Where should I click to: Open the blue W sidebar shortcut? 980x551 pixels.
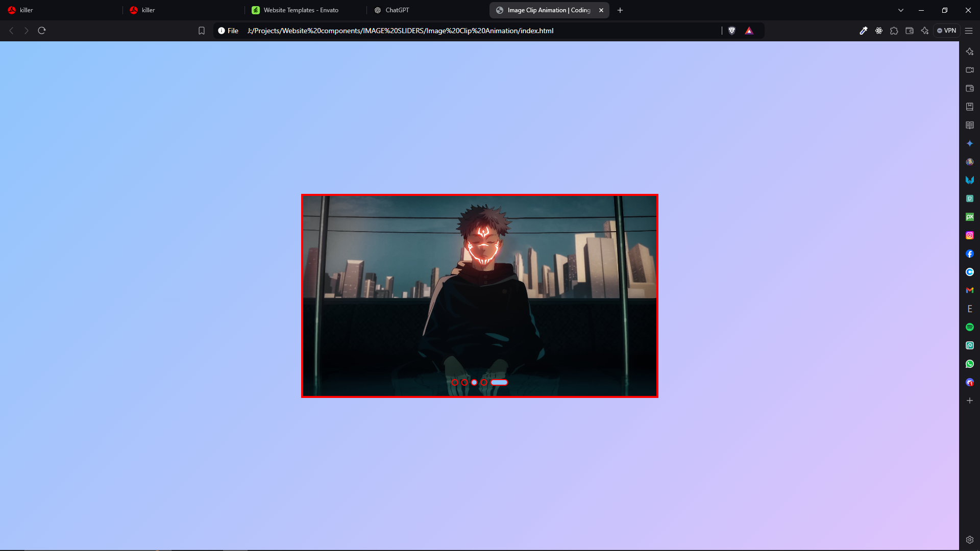click(970, 180)
